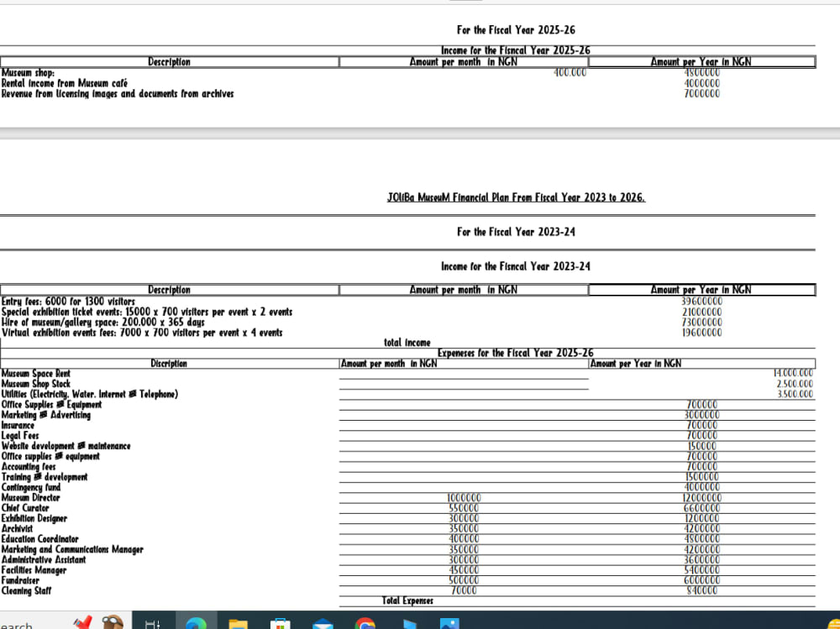Click the amount '19600000' for virtual exhibitions

(x=701, y=333)
